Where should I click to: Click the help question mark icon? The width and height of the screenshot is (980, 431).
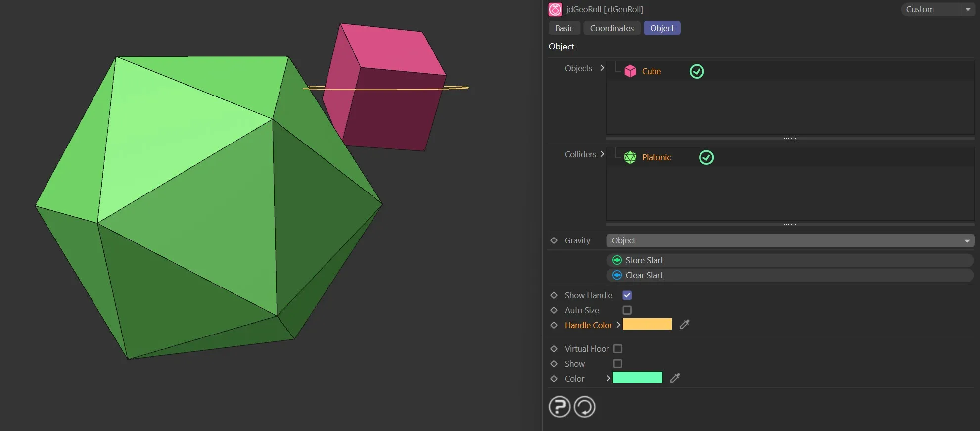pyautogui.click(x=560, y=407)
